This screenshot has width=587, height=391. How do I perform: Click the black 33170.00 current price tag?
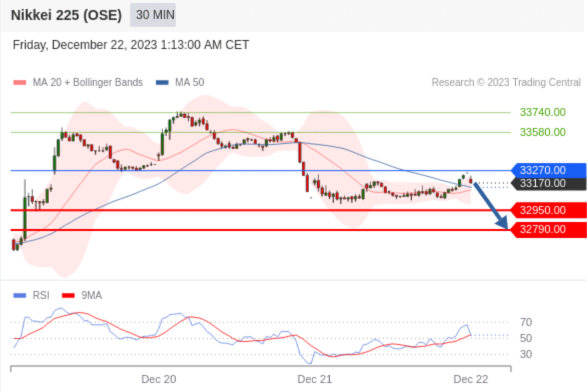(549, 184)
